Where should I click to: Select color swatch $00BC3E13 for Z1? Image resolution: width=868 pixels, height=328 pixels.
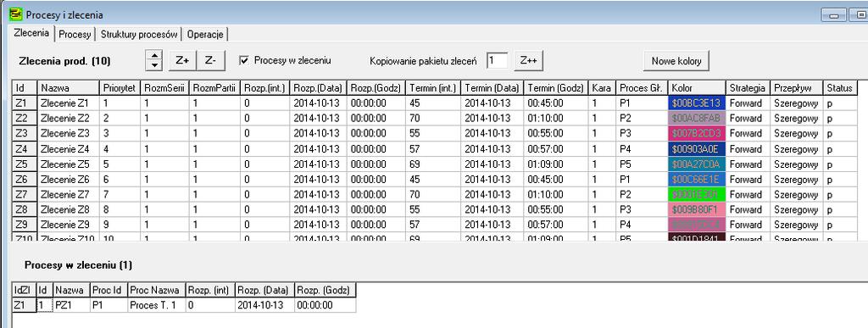click(697, 103)
